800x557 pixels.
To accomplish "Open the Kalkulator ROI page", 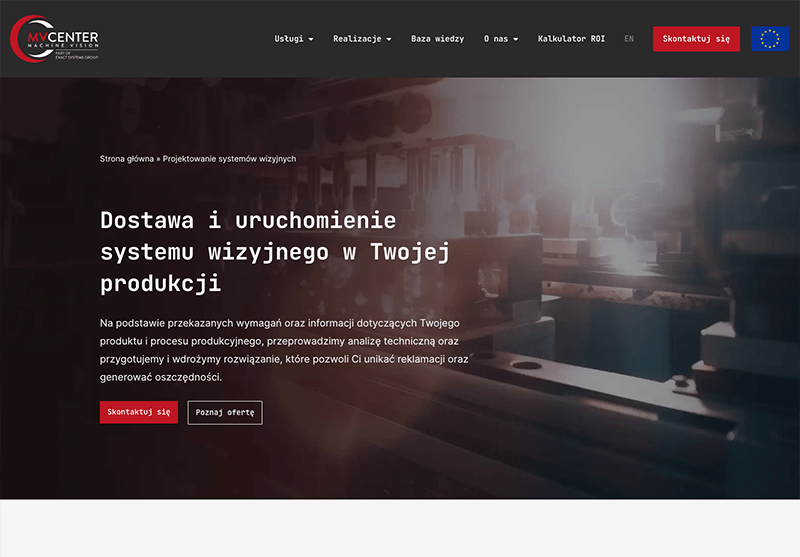I will click(x=571, y=39).
